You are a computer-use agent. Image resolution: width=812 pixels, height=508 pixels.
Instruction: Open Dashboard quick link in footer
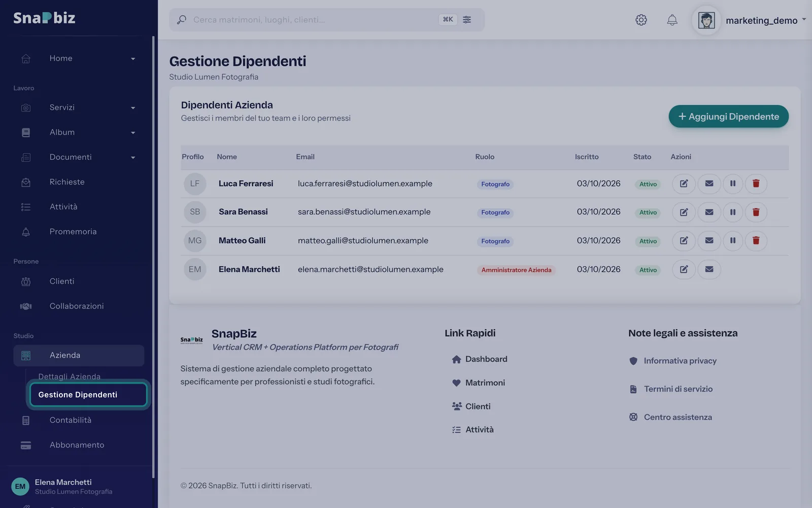click(480, 359)
